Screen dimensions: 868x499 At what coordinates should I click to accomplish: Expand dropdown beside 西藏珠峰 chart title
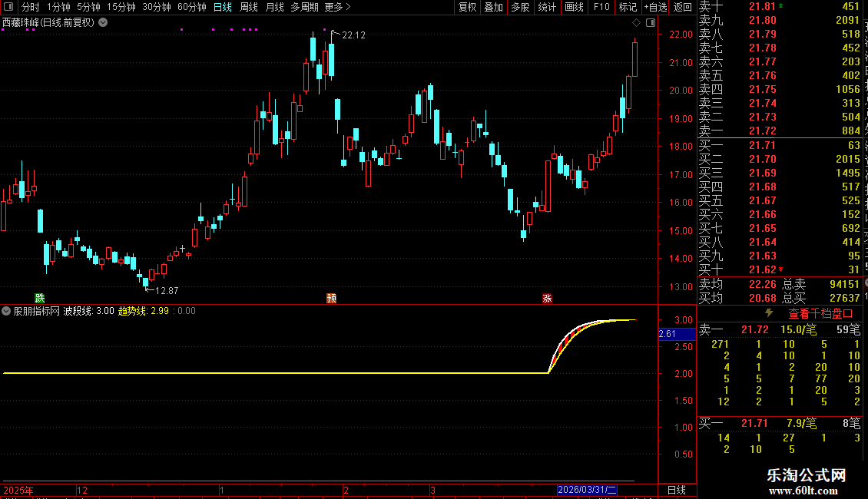click(x=103, y=23)
